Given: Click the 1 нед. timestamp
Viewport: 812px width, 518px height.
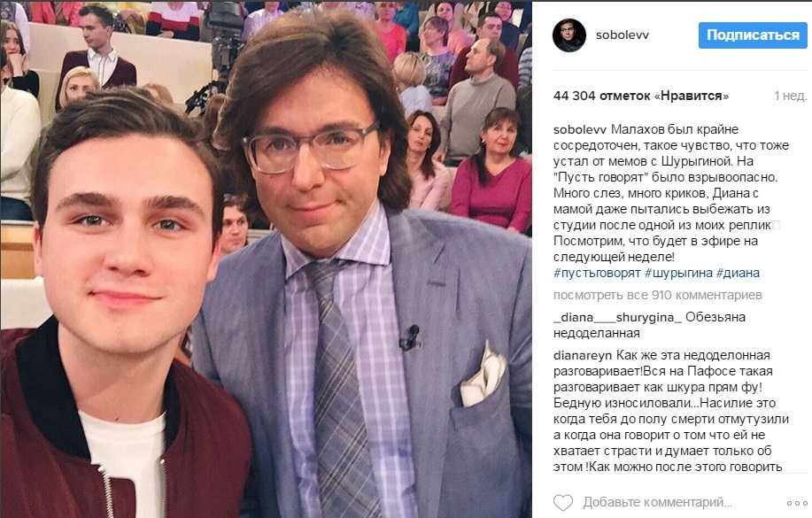Looking at the screenshot, I should pyautogui.click(x=790, y=96).
